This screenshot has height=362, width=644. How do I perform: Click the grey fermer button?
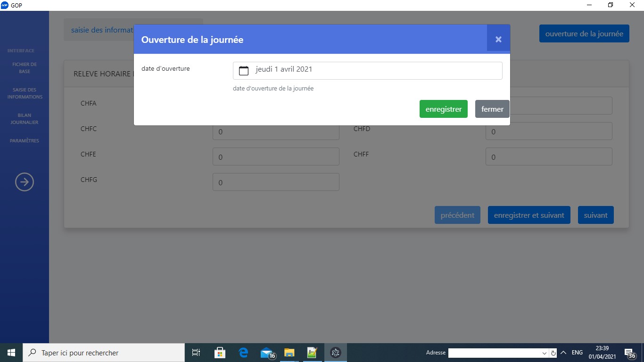(x=492, y=109)
